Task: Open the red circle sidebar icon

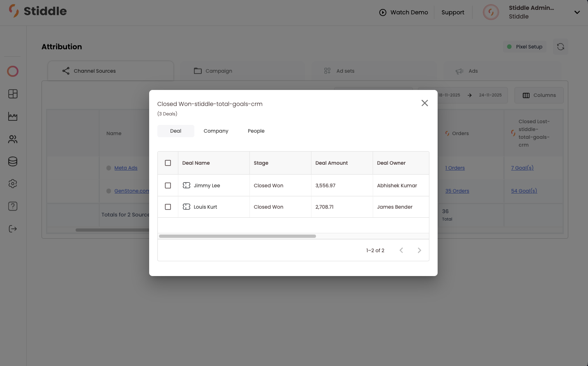Action: coord(13,71)
